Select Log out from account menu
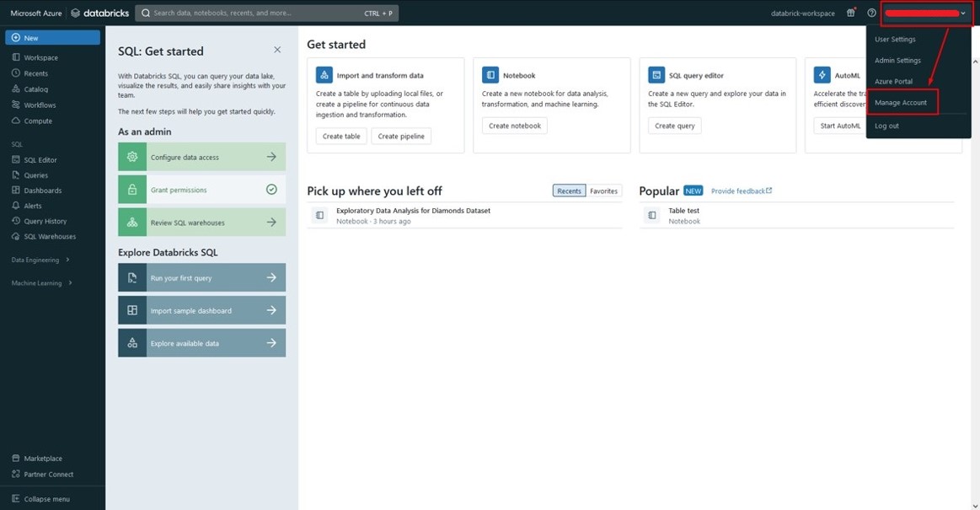The image size is (980, 510). coord(886,126)
